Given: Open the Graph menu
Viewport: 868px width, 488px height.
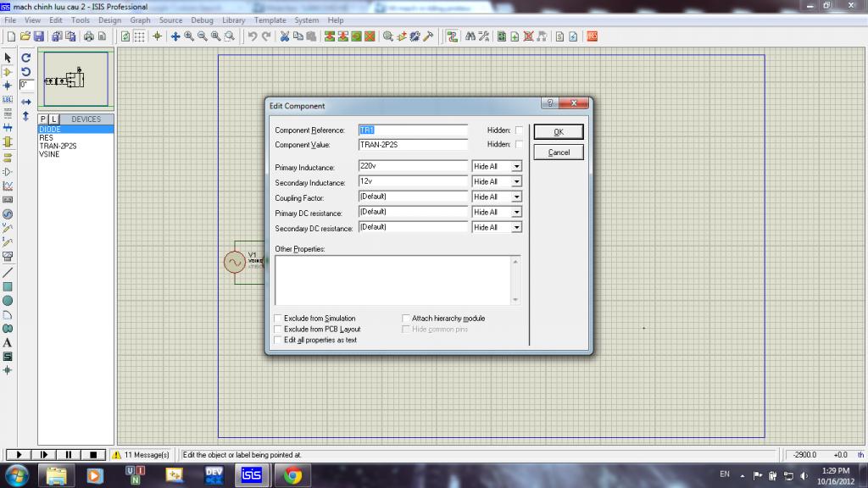Looking at the screenshot, I should tap(140, 20).
